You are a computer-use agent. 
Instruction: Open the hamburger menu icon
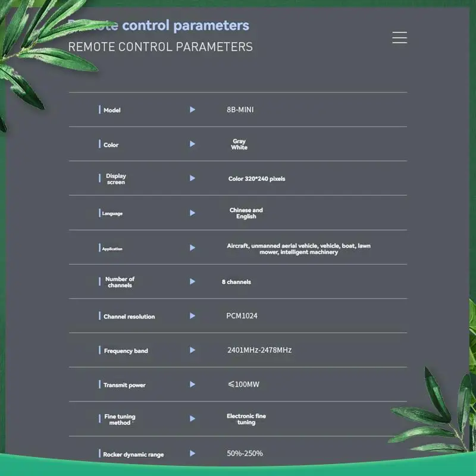tap(399, 37)
